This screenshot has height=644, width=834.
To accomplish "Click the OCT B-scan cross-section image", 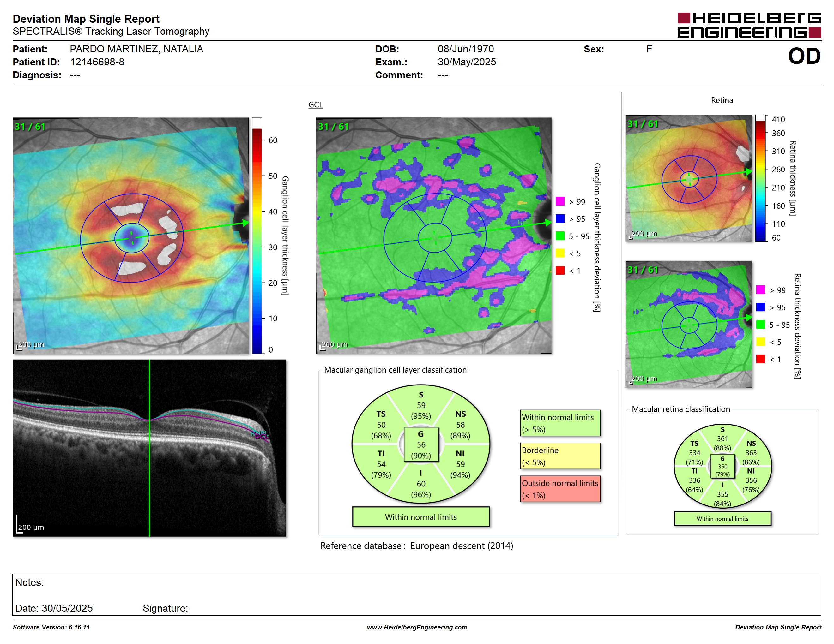I will [149, 448].
